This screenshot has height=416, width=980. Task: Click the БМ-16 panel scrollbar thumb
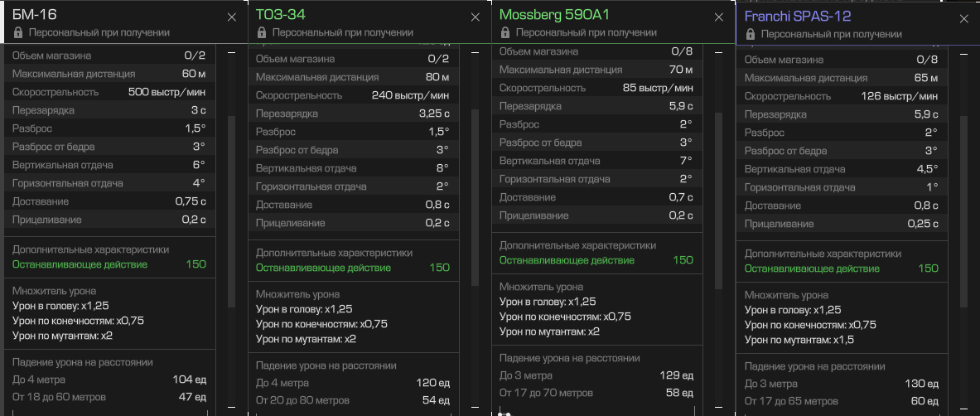(231, 210)
